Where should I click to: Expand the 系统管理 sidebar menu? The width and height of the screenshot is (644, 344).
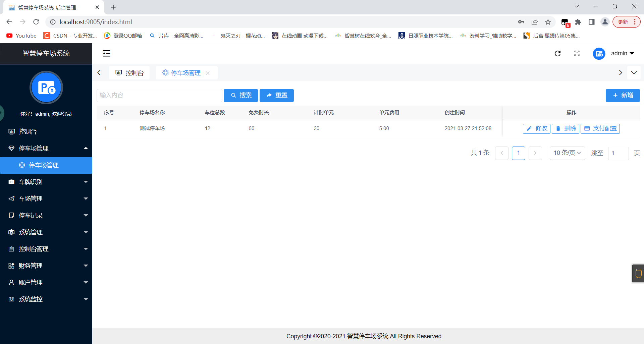pos(46,232)
